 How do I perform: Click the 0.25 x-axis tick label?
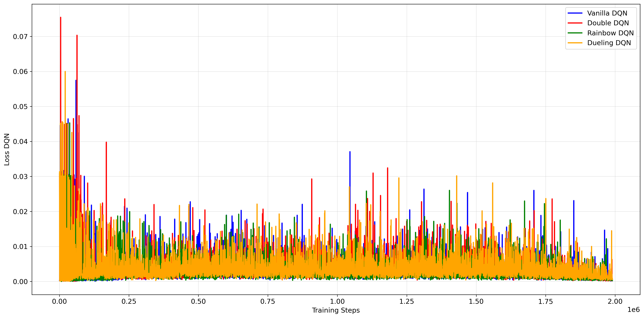click(129, 301)
